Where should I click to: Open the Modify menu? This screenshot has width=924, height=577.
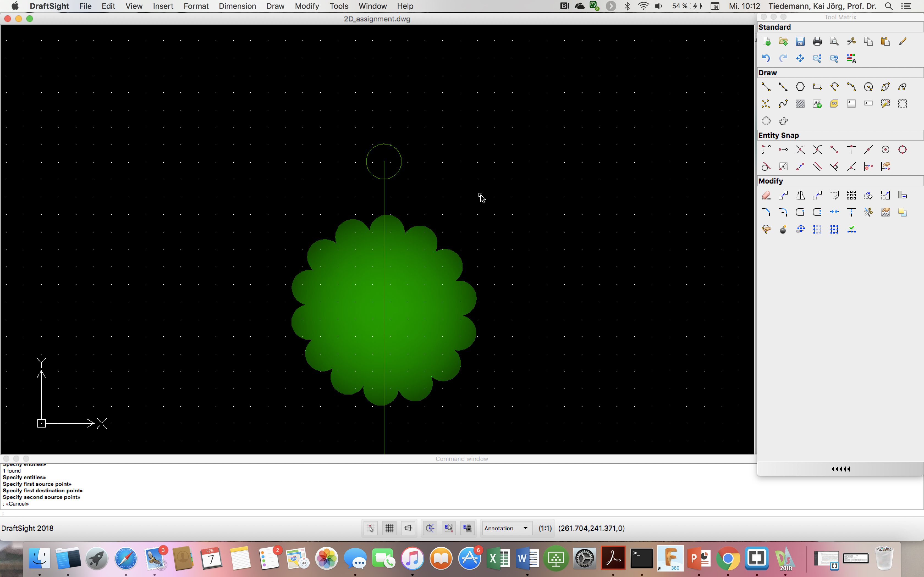[307, 6]
